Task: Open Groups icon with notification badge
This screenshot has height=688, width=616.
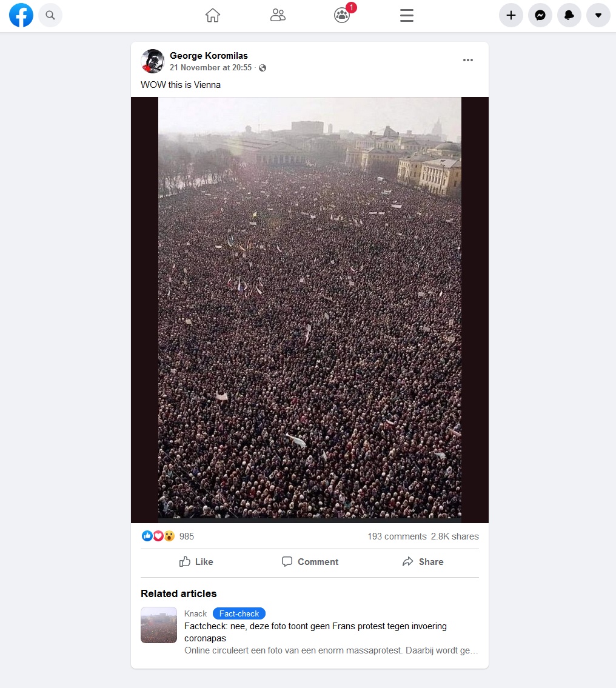Action: (x=343, y=15)
